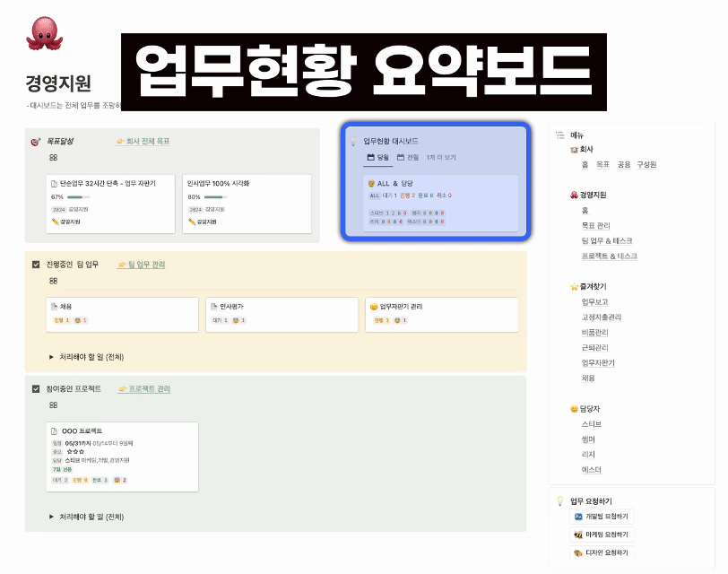
Task: Open the 회사 전체 목표 link
Action: [x=143, y=142]
